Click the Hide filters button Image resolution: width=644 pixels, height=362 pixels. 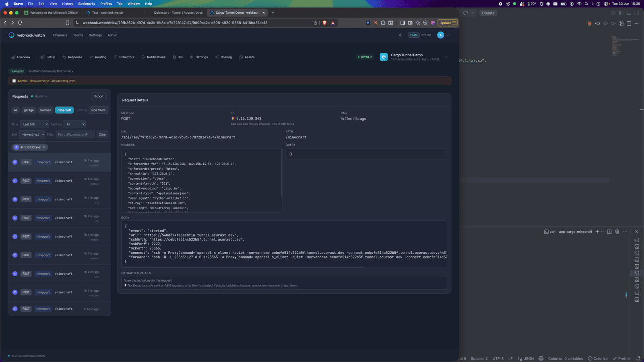[x=98, y=110]
